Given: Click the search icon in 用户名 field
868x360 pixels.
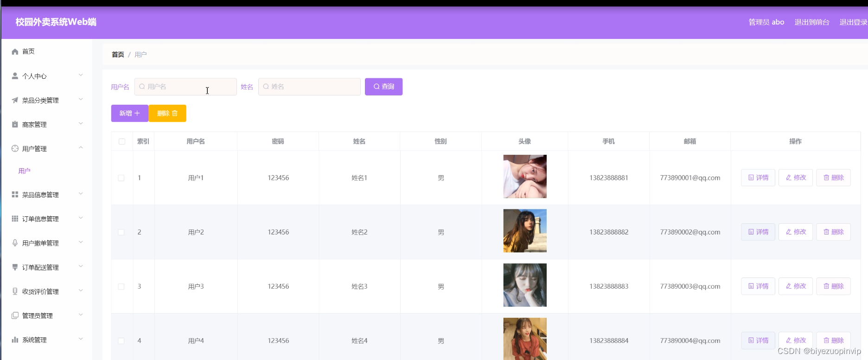Looking at the screenshot, I should tap(142, 87).
